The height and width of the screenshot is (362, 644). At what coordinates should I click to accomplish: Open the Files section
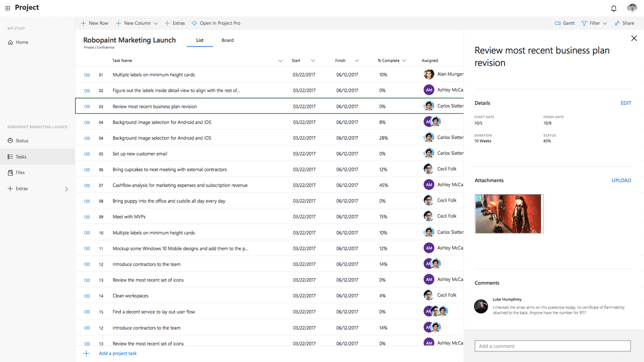(19, 172)
